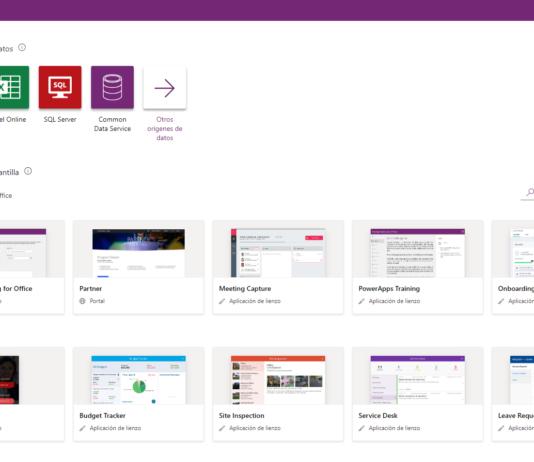
Task: Click pencil icon on Site Inspection card
Action: pyautogui.click(x=222, y=428)
